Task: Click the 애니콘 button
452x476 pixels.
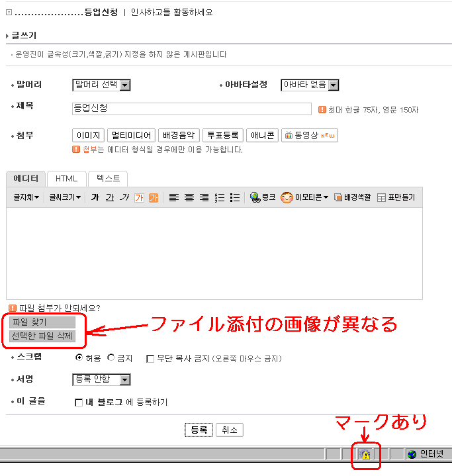Action: coord(262,136)
